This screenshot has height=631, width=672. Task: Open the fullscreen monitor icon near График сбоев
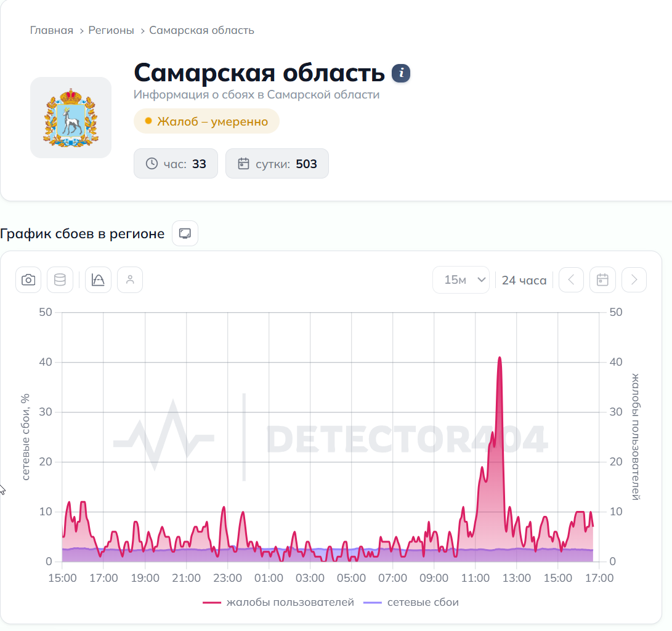(x=185, y=233)
